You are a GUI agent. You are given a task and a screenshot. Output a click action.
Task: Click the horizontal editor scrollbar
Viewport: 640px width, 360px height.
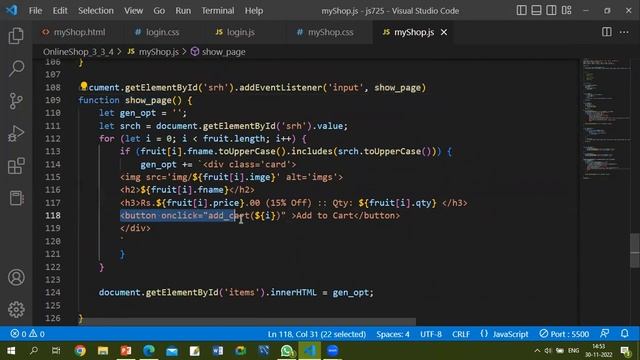point(248,322)
